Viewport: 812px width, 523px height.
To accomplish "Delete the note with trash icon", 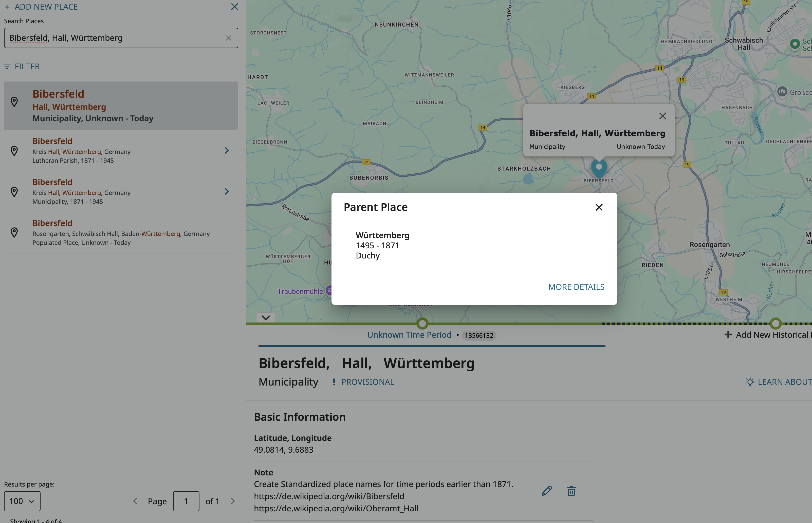I will pos(571,491).
